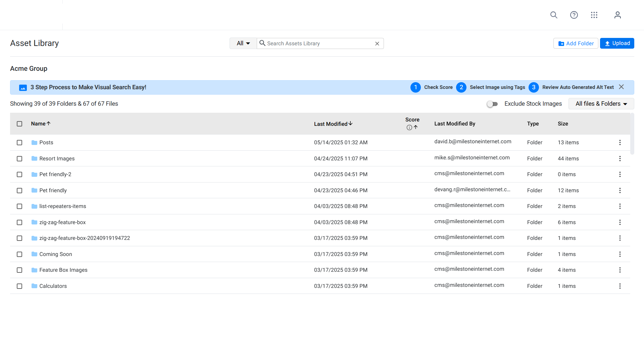The width and height of the screenshot is (644, 362).
Task: Open the apps grid launcher icon
Action: pos(594,15)
